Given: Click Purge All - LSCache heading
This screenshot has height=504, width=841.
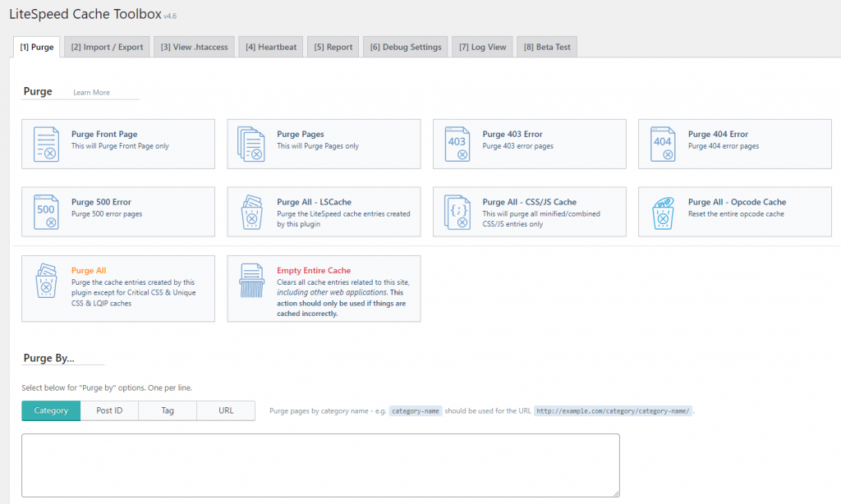Looking at the screenshot, I should click(x=314, y=202).
